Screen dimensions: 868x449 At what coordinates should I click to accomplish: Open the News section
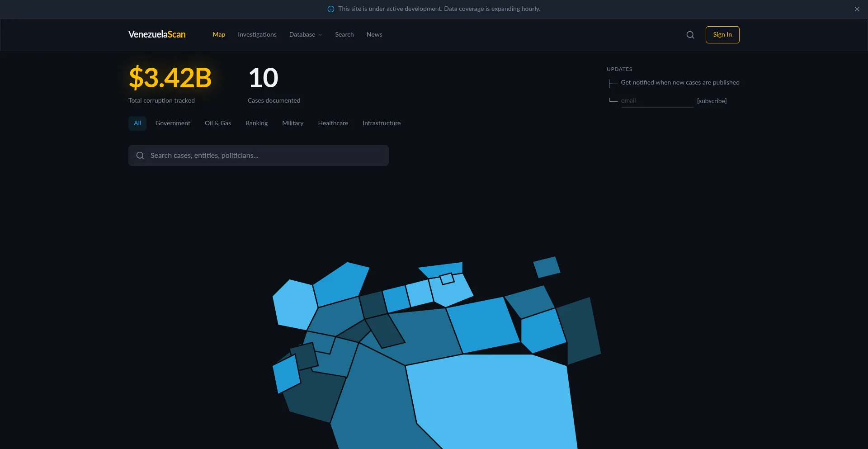374,35
